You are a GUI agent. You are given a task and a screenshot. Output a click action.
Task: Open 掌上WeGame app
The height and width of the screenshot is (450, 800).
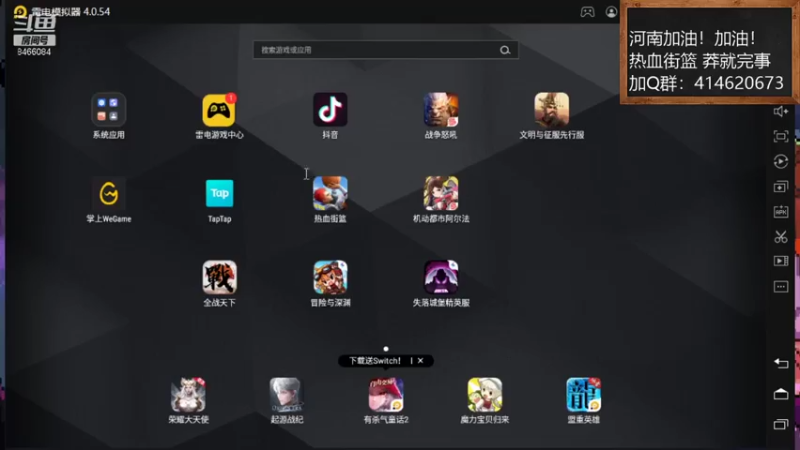pyautogui.click(x=109, y=193)
